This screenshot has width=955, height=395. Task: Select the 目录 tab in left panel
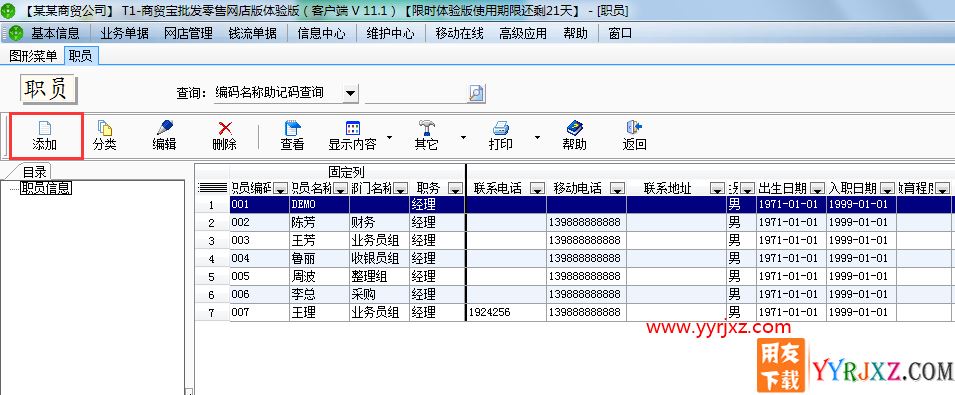(34, 172)
